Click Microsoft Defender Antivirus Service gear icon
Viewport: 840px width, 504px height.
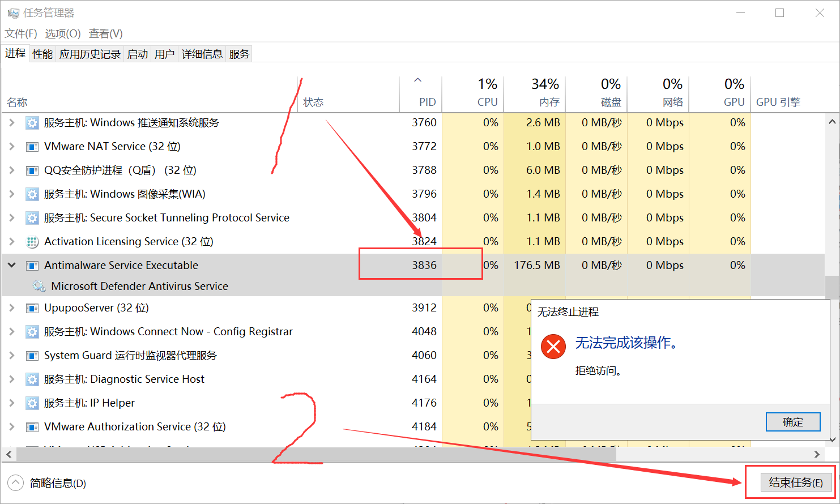(x=39, y=287)
